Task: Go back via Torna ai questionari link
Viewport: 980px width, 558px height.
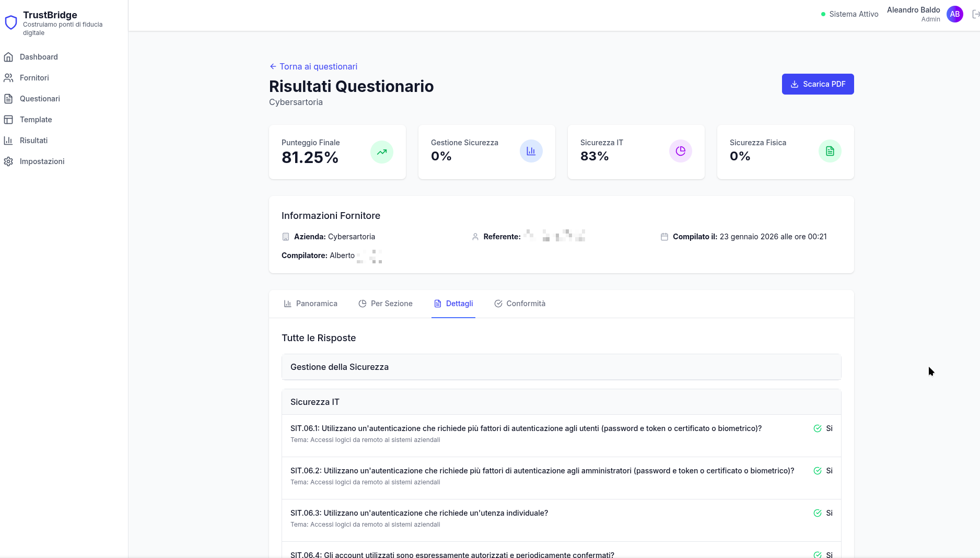Action: 313,66
